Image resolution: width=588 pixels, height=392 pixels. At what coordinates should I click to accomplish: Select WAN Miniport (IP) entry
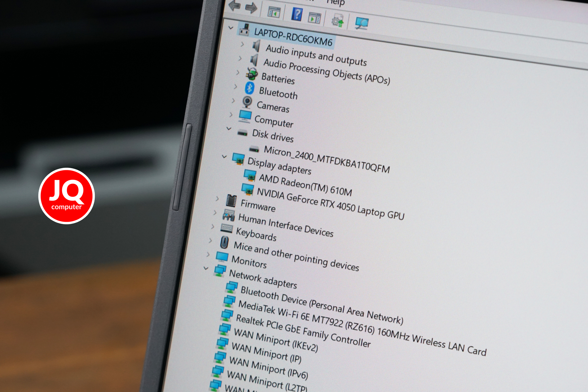point(266,353)
